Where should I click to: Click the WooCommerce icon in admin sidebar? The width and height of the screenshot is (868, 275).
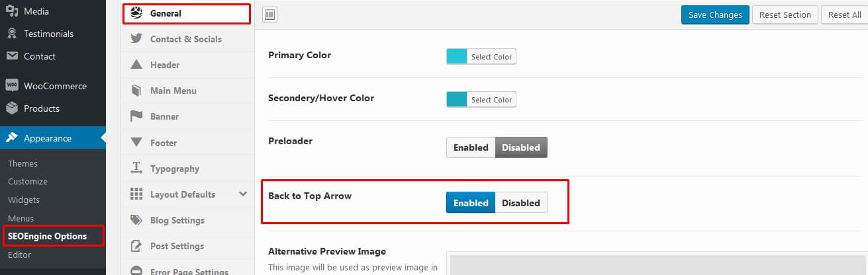coord(11,86)
